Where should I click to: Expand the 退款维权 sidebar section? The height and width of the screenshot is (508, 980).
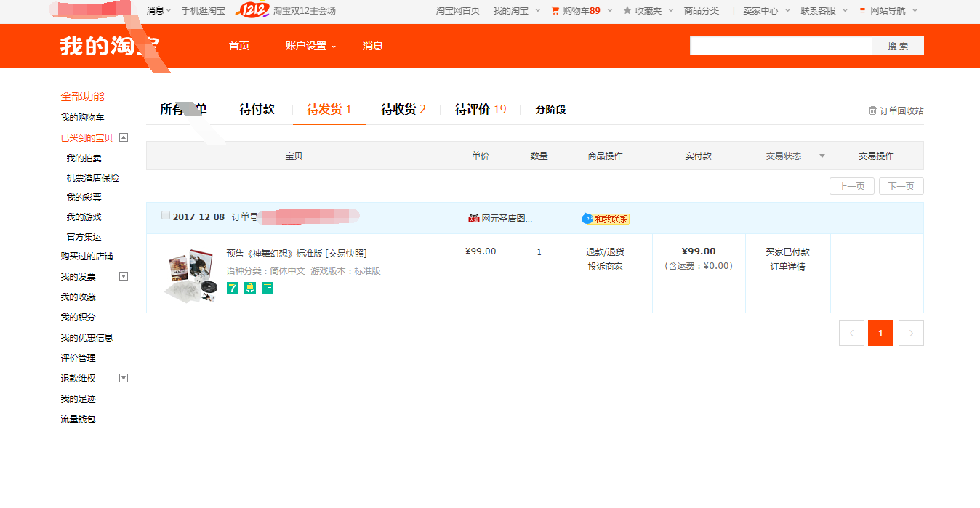[x=124, y=378]
